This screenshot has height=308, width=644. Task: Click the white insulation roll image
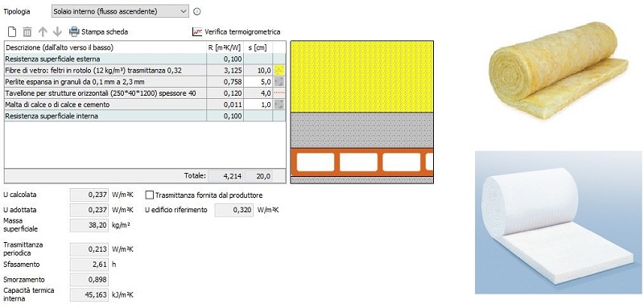click(x=557, y=222)
